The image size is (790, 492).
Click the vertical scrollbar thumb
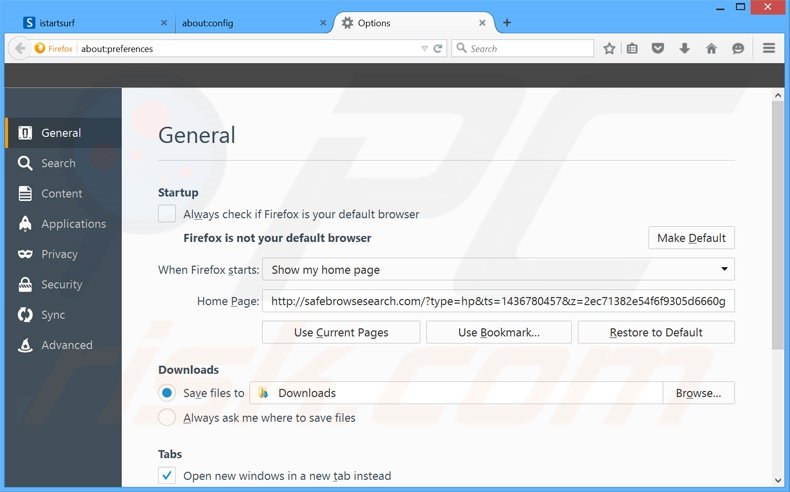point(777,224)
